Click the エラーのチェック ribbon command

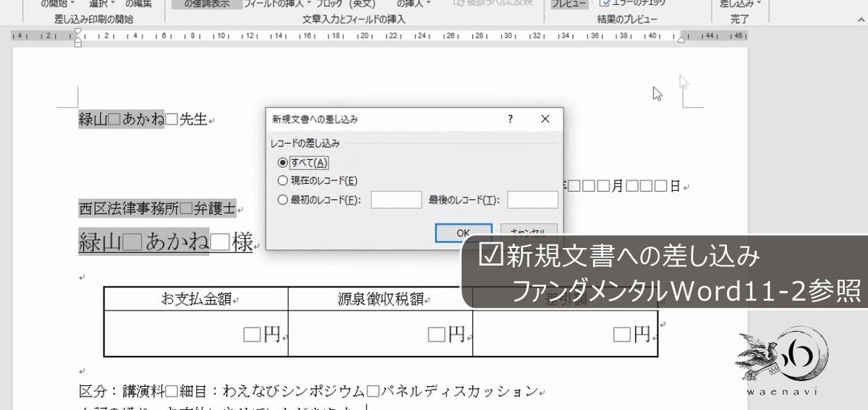coord(634,3)
